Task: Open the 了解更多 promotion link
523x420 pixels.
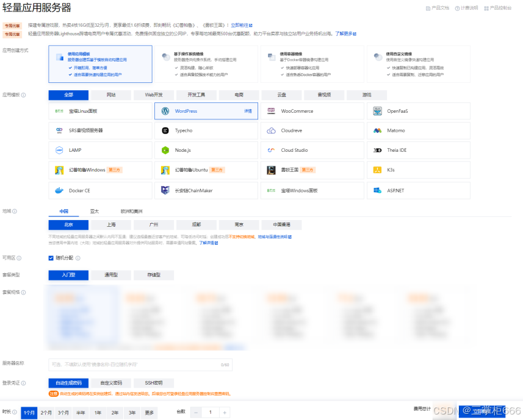Action: coord(345,34)
